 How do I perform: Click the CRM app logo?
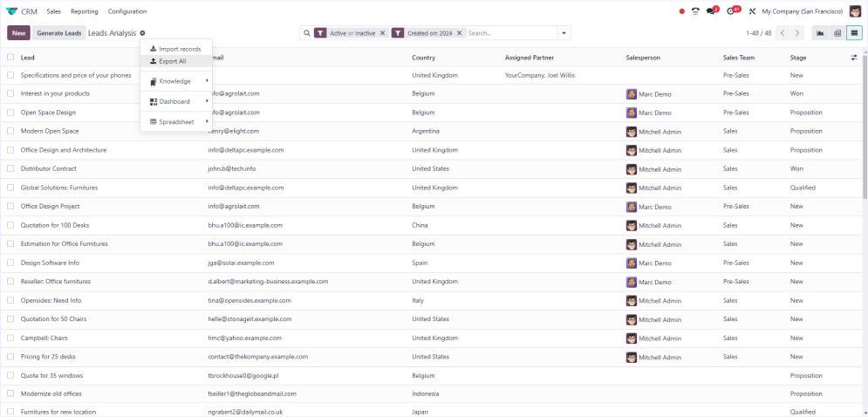coord(12,11)
